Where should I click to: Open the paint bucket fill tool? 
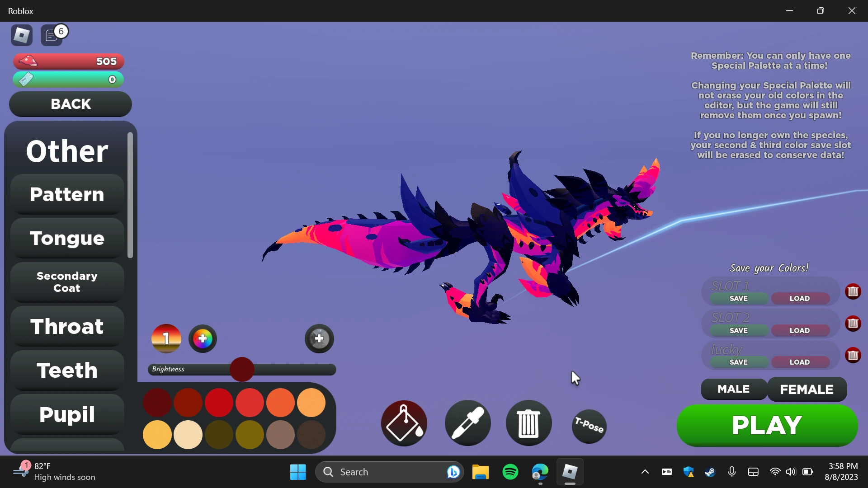pyautogui.click(x=404, y=423)
